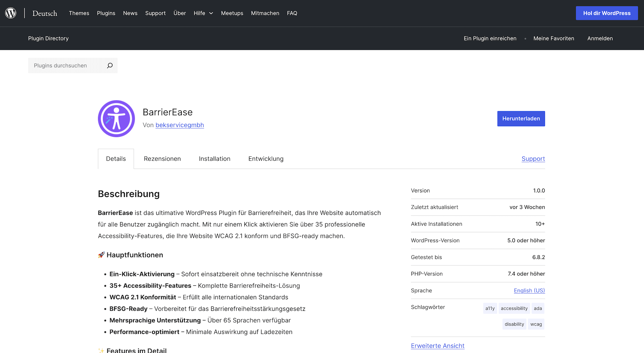
Task: Open the Meetups menu item
Action: 232,13
